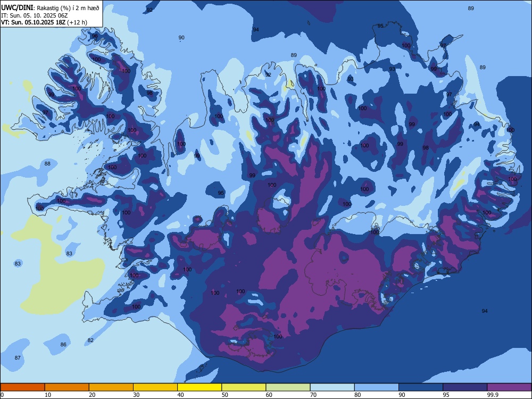Click the 80–90% medium blue legend swatch
The height and width of the screenshot is (399, 532).
[377, 387]
